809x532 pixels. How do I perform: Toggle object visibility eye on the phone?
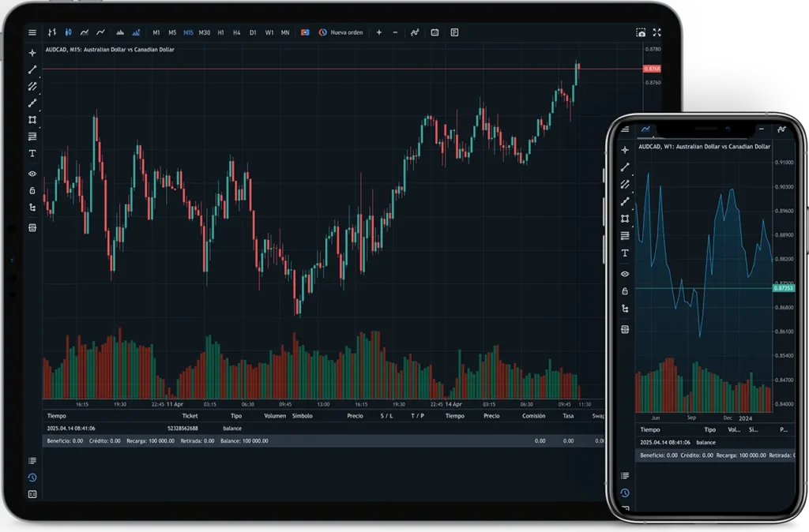coord(625,274)
